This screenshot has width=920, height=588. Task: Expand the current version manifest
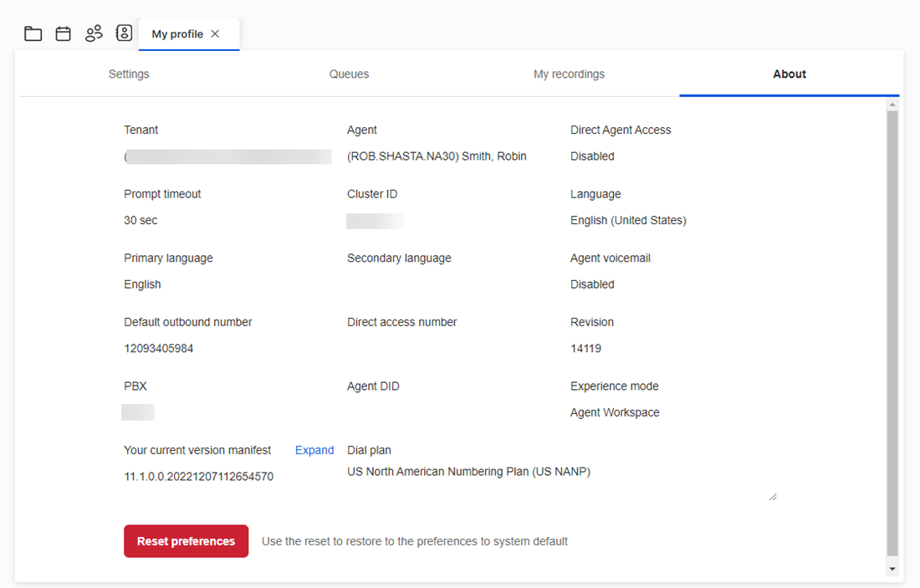314,450
